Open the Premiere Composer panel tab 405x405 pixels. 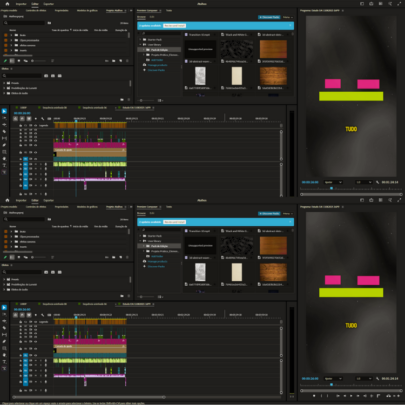(147, 207)
